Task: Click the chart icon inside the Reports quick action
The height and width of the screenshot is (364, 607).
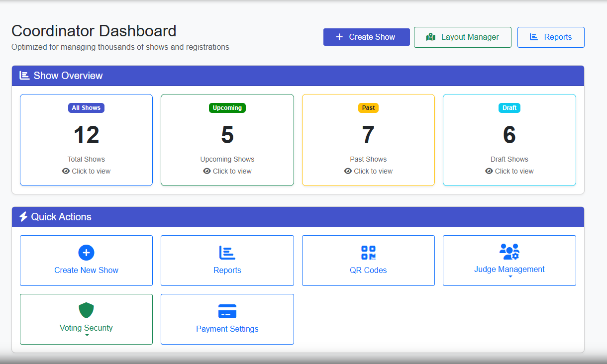Action: pyautogui.click(x=227, y=253)
